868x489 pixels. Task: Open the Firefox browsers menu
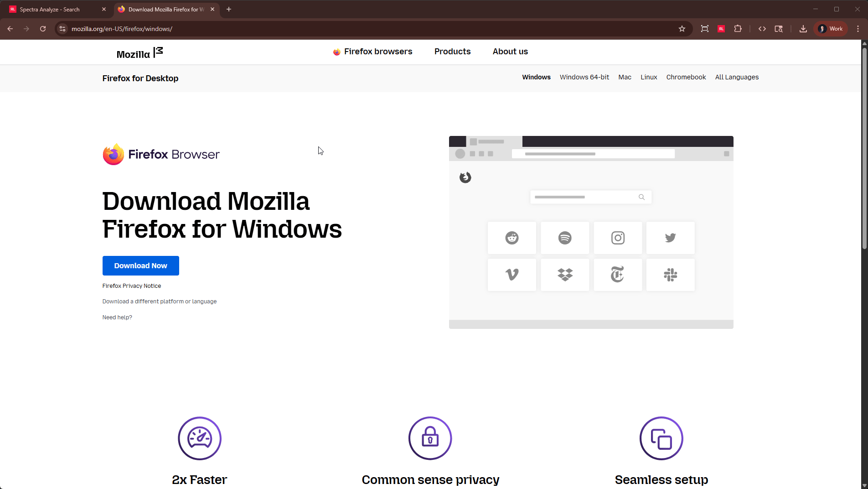tap(373, 52)
